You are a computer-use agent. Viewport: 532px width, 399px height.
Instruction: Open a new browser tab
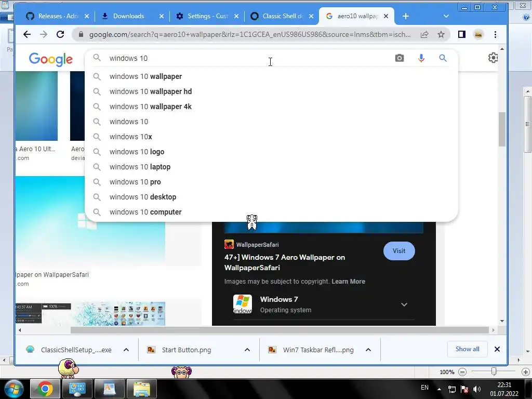pos(405,16)
